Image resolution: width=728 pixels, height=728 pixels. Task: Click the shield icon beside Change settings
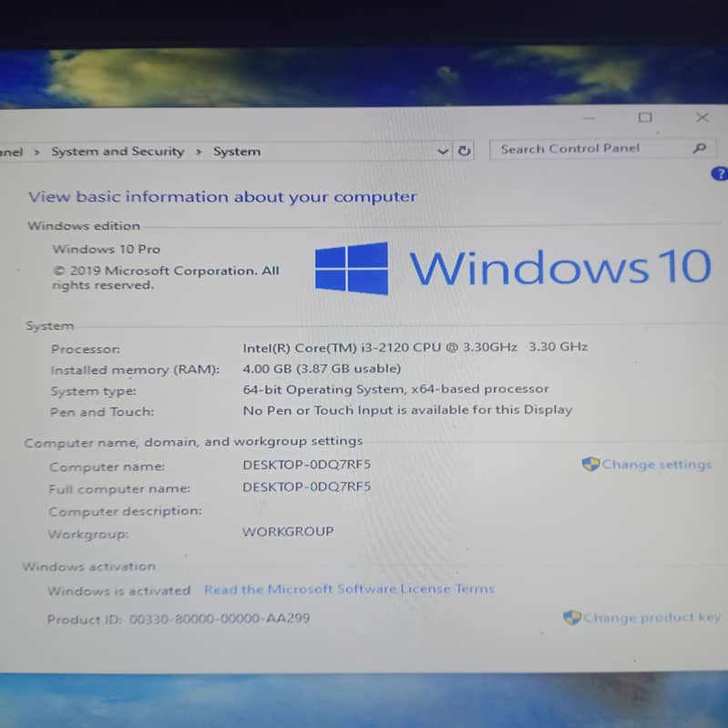pos(590,464)
